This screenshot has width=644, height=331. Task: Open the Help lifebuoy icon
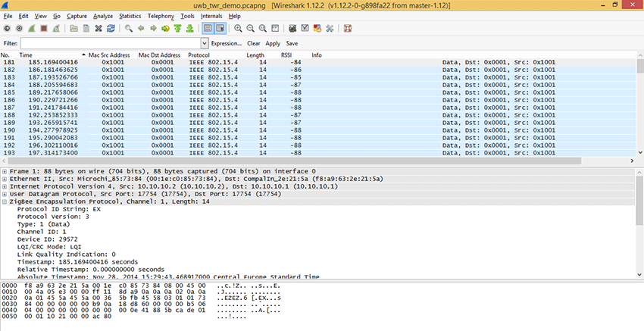[347, 29]
